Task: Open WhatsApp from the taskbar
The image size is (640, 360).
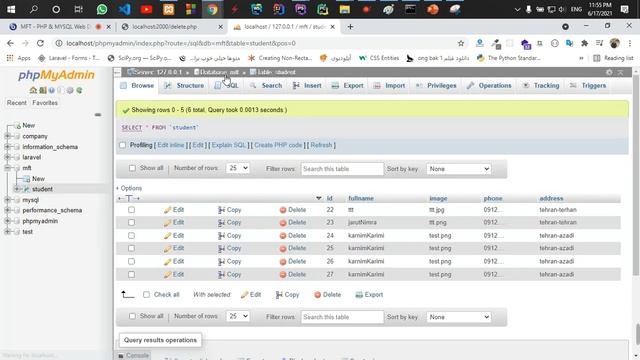Action: pyautogui.click(x=102, y=9)
